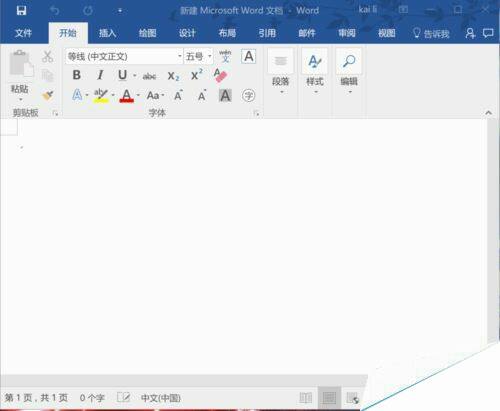
Task: Open the font color dropdown arrow
Action: [138, 95]
